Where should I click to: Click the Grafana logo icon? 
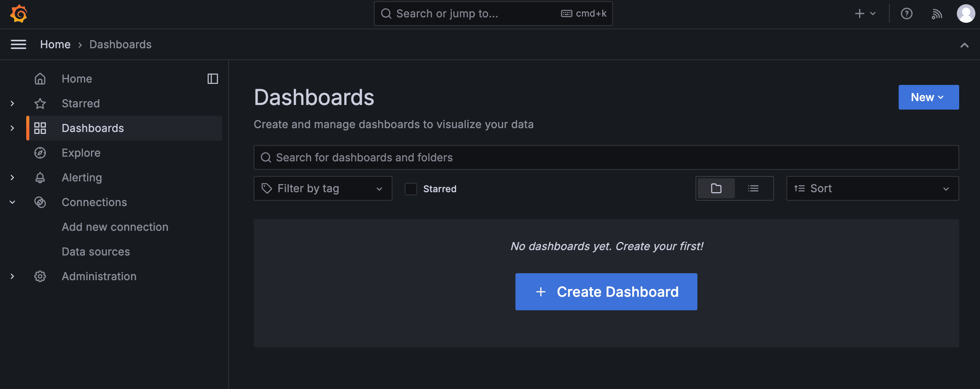pyautogui.click(x=19, y=14)
